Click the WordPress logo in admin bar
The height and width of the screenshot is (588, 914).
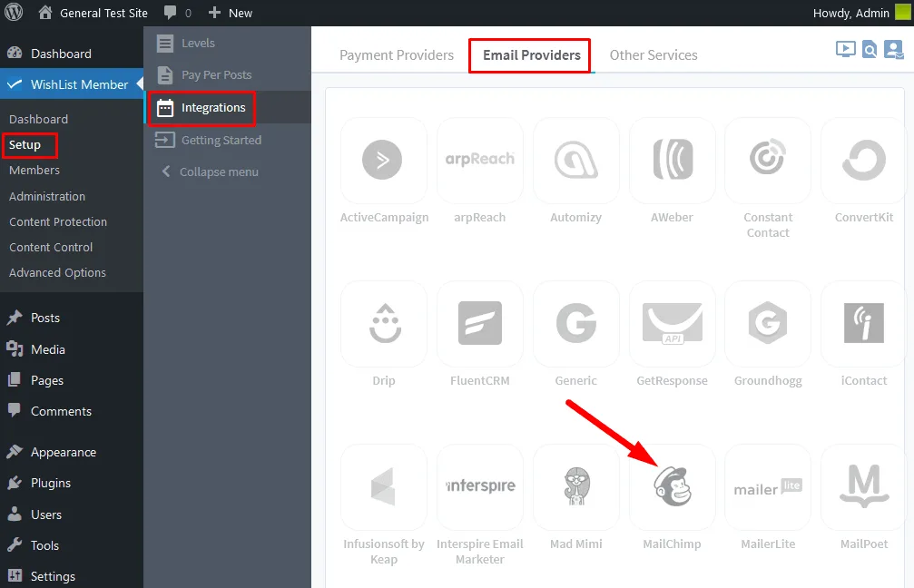14,12
